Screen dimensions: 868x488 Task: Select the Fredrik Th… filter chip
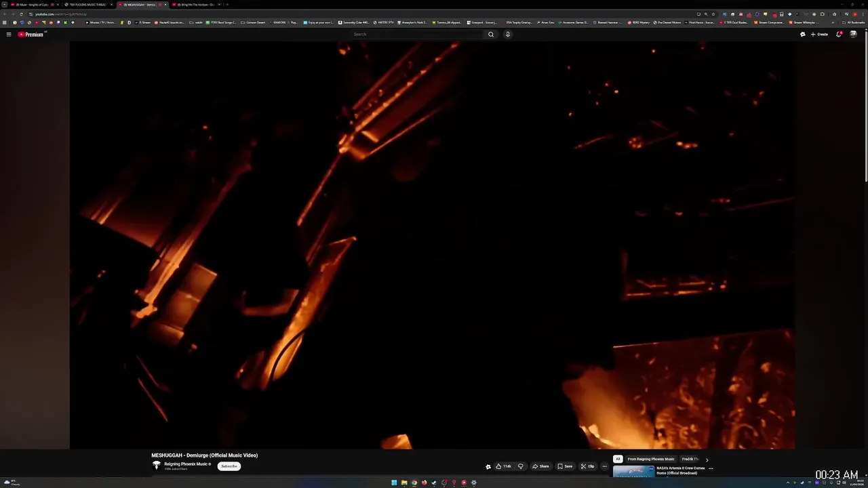pyautogui.click(x=690, y=459)
